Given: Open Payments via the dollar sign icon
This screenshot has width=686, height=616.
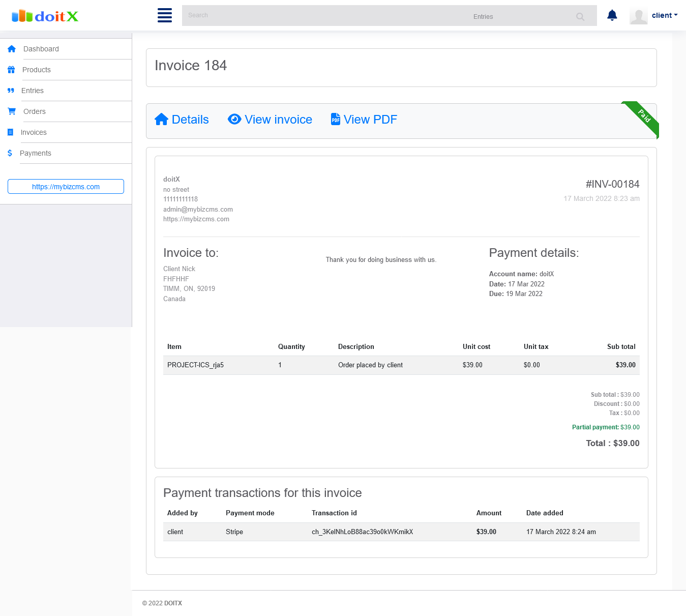Looking at the screenshot, I should click(10, 153).
